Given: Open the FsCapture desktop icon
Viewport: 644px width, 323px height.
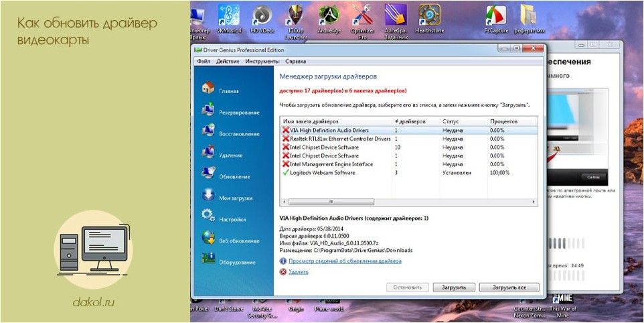Looking at the screenshot, I should click(x=496, y=19).
